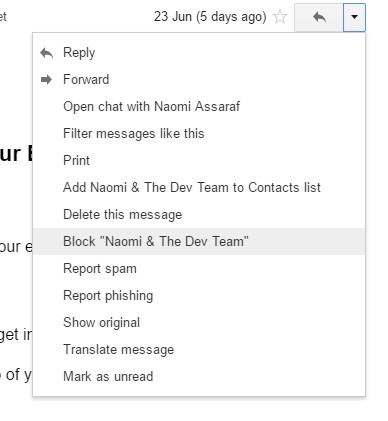Select the Print option

(199, 161)
